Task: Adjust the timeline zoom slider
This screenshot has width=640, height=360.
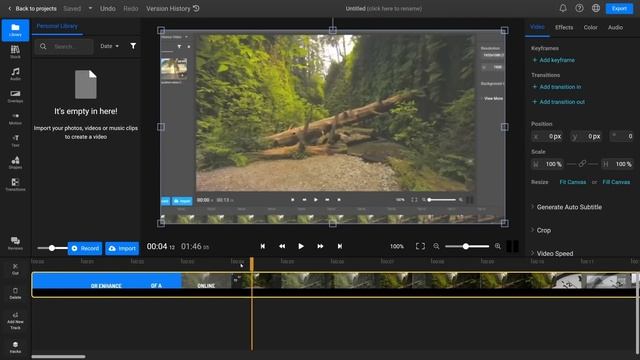Action: coord(467,246)
